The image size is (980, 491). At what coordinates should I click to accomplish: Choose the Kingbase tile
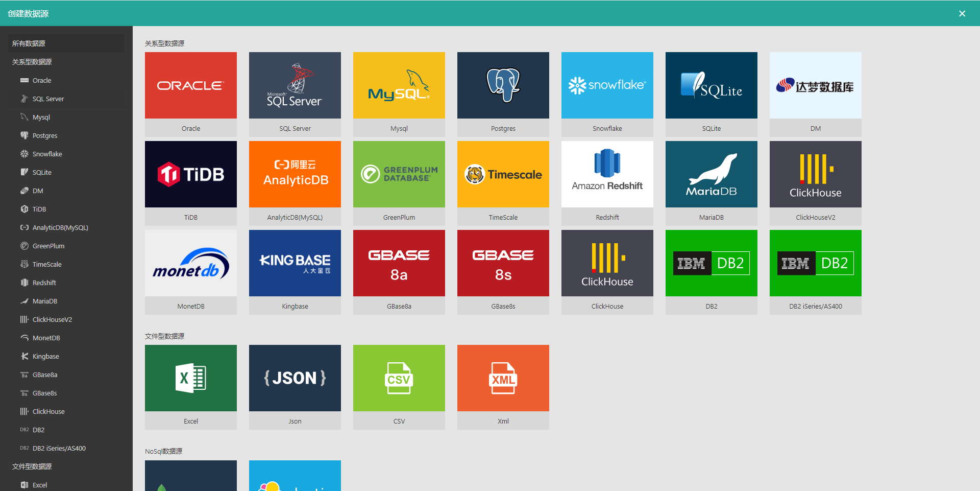[x=295, y=272]
